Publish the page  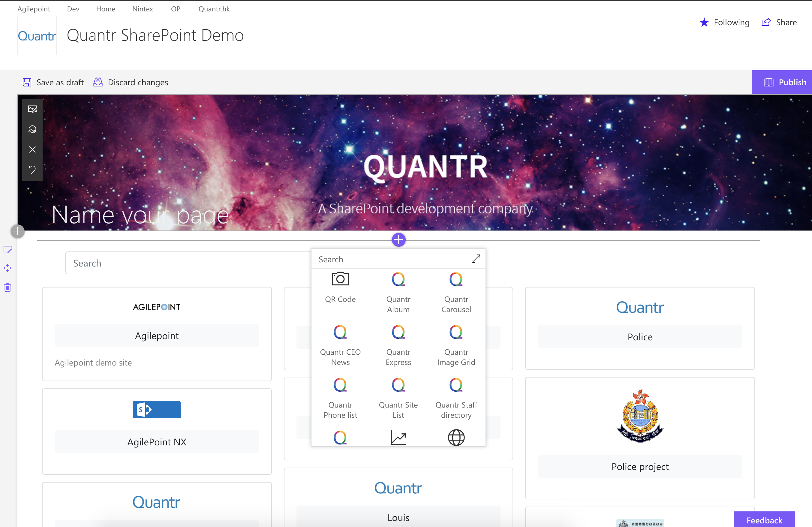pos(782,82)
